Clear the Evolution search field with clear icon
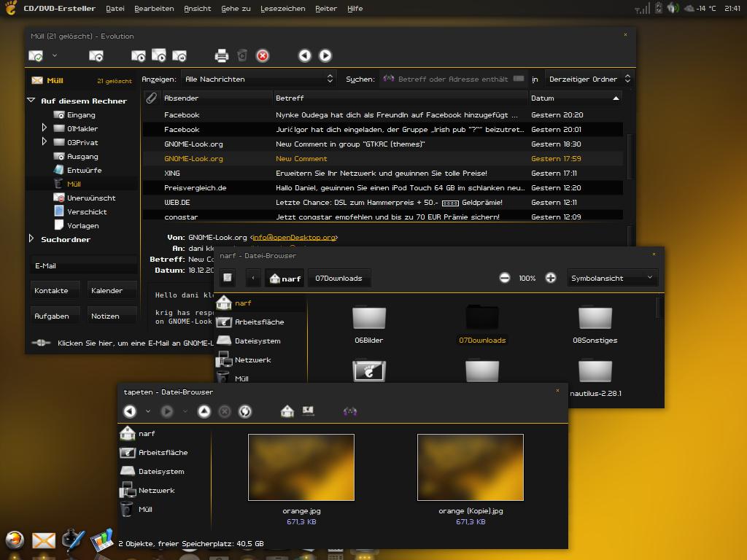Image resolution: width=747 pixels, height=560 pixels. pyautogui.click(x=519, y=79)
